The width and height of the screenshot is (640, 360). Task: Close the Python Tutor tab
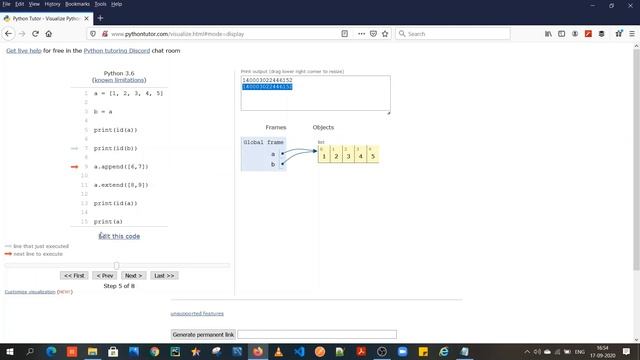tap(87, 18)
